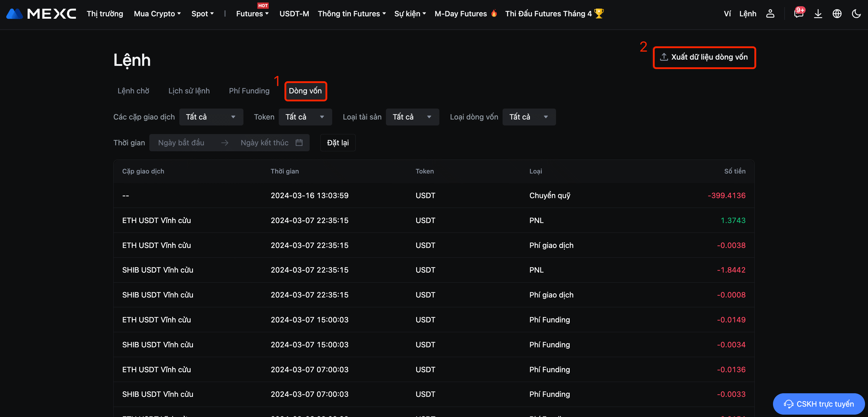Open Loại dòng vốn dropdown
This screenshot has height=417, width=868.
pyautogui.click(x=529, y=117)
